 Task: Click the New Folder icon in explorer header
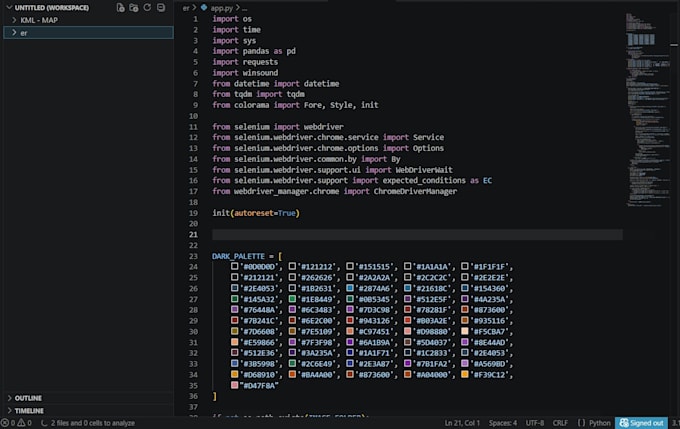134,8
